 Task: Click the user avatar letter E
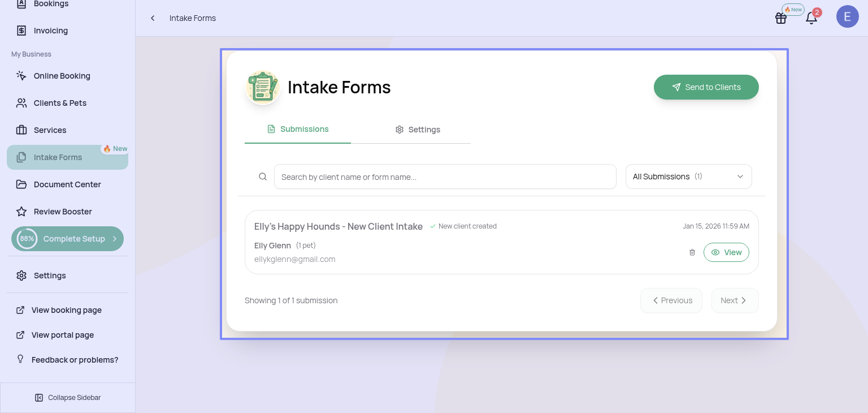click(x=847, y=17)
